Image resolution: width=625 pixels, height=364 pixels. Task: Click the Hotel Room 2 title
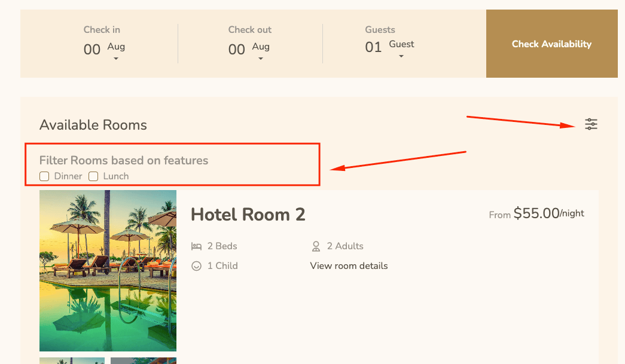(x=248, y=215)
